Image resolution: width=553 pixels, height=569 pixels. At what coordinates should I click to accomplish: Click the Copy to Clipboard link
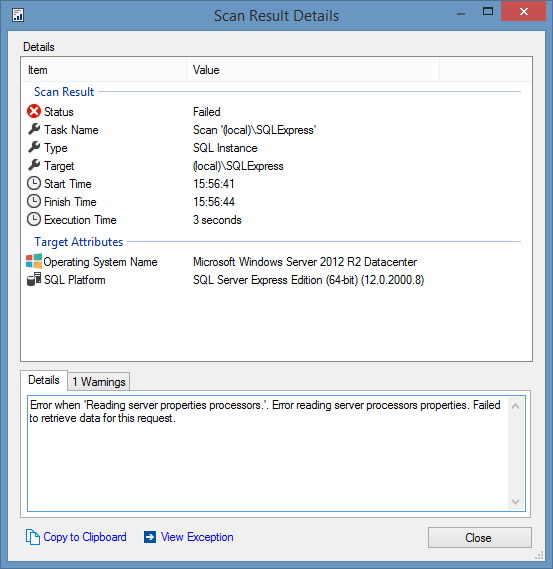pos(85,537)
